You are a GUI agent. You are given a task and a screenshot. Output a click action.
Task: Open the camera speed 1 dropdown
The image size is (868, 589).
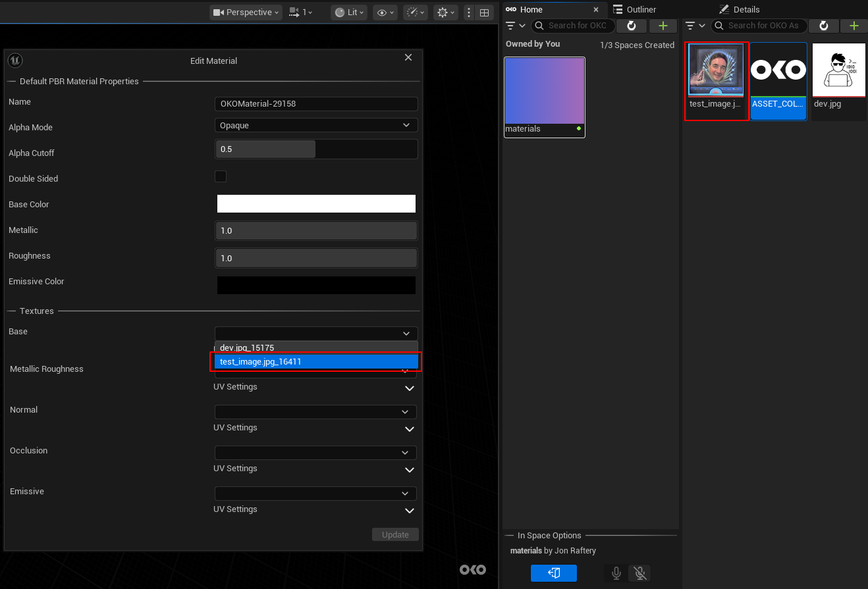pos(301,12)
